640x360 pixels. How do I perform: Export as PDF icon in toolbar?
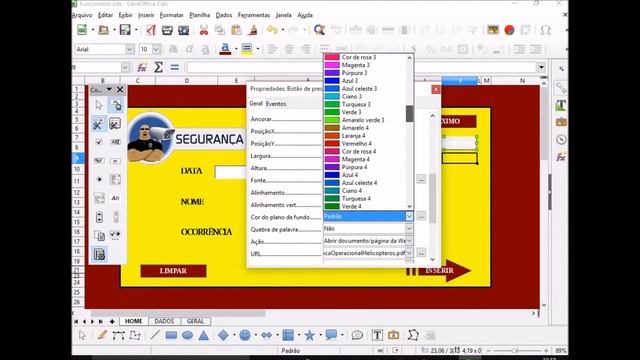[x=151, y=30]
